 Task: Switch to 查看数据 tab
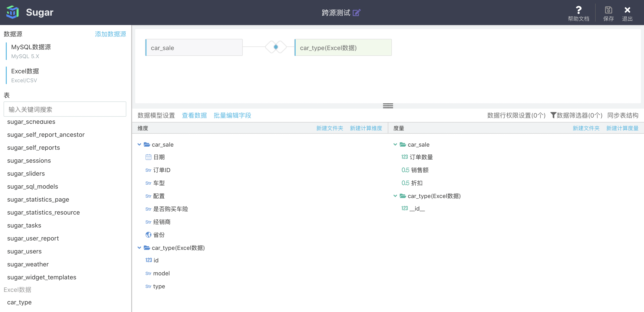[194, 115]
